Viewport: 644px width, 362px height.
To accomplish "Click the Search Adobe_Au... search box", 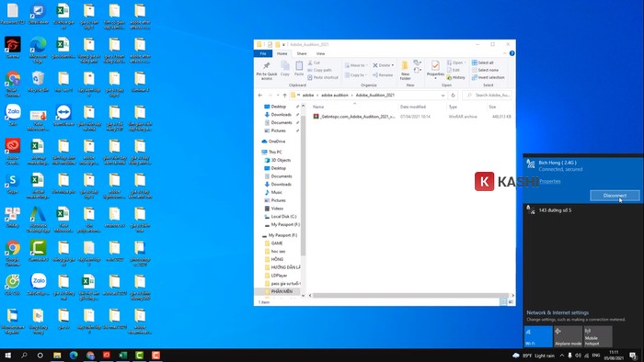I will 488,96.
